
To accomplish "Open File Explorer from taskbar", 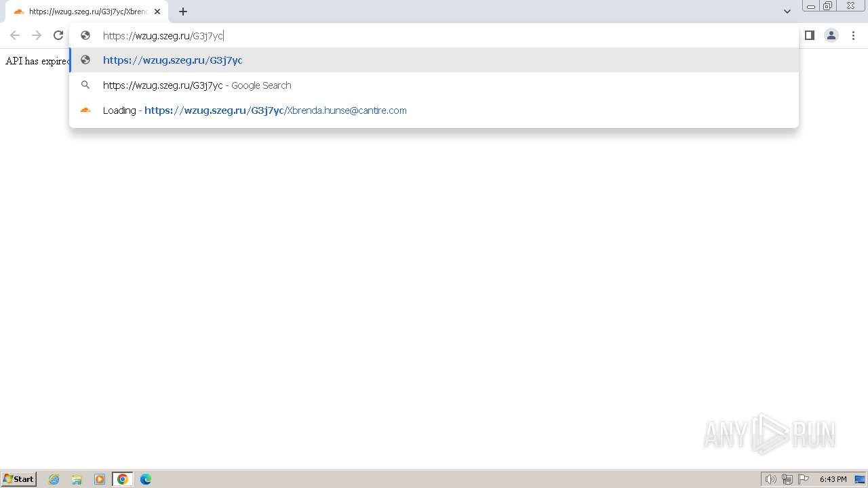I will 77,479.
